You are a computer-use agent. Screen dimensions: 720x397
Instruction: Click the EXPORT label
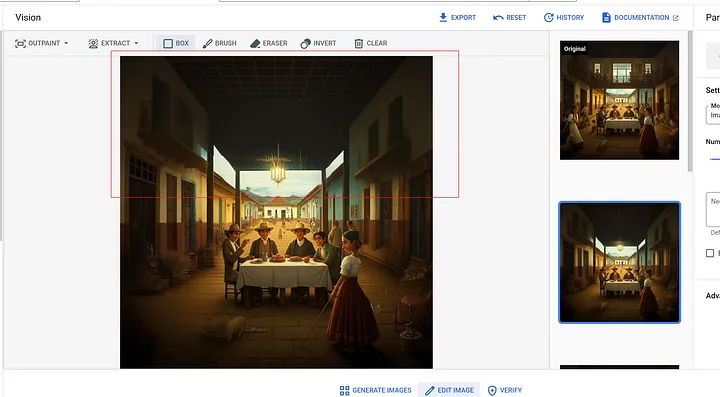[463, 17]
